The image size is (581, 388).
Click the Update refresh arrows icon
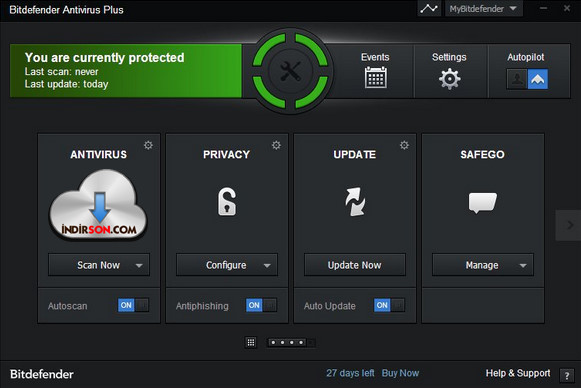(355, 202)
